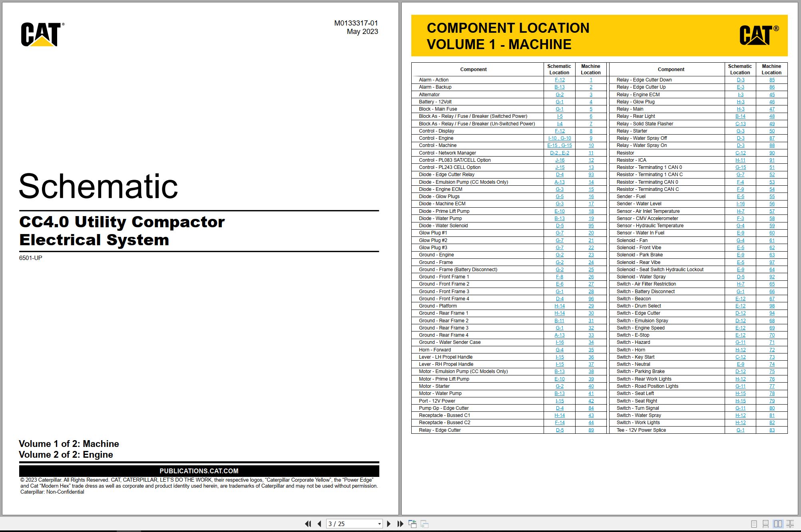Image resolution: width=801 pixels, height=532 pixels.
Task: Open machine location 89 for Relay - Edge Cutter
Action: click(x=591, y=430)
